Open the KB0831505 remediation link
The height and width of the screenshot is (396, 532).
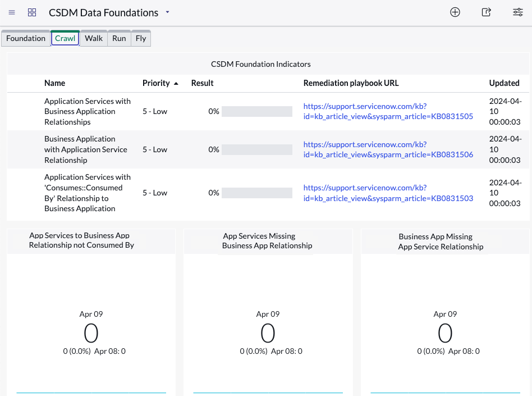click(388, 111)
